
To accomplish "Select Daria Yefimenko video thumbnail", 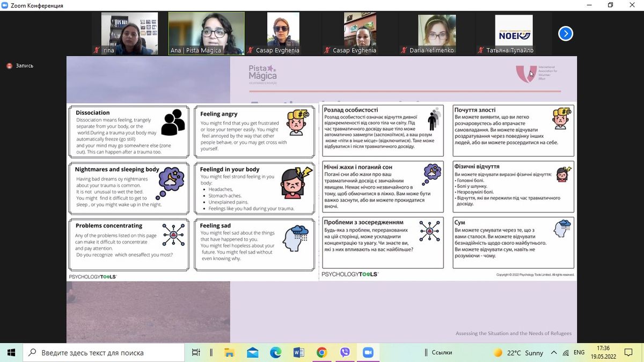I will pyautogui.click(x=436, y=33).
